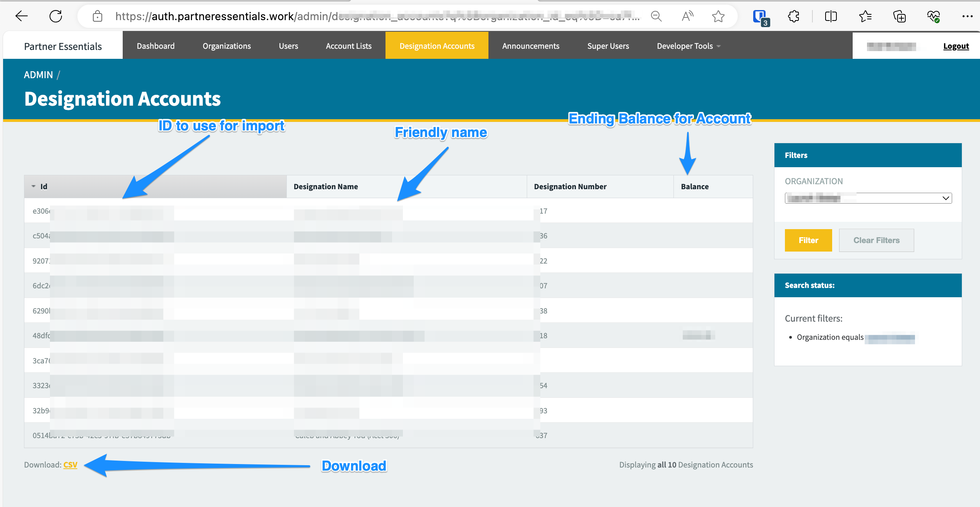This screenshot has height=507, width=980.
Task: Click the Filters panel header
Action: point(868,155)
